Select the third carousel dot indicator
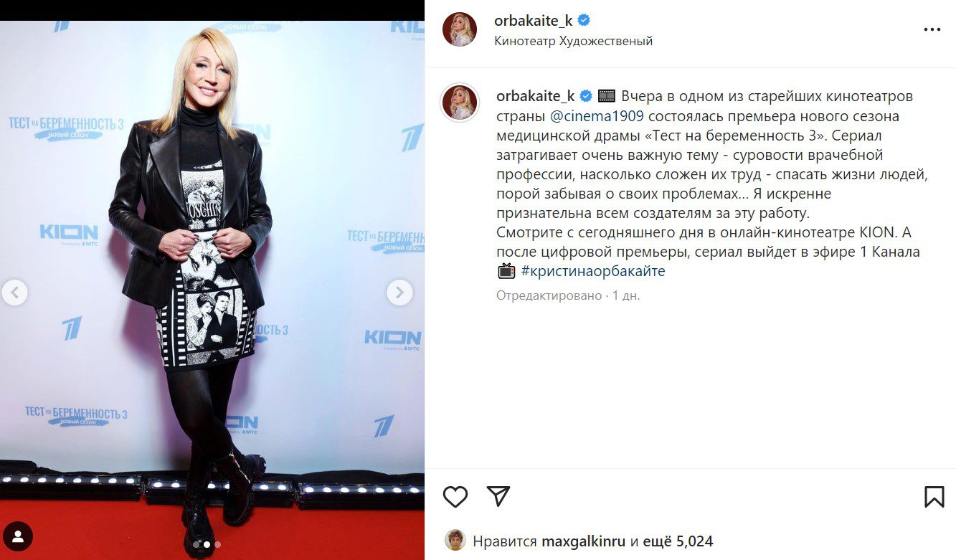This screenshot has width=956, height=560. tap(217, 545)
